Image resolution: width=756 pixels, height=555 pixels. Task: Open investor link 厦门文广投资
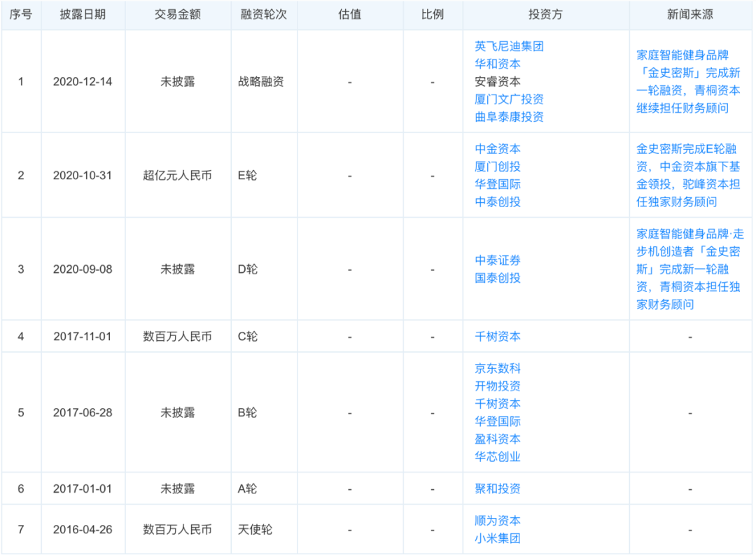(509, 99)
